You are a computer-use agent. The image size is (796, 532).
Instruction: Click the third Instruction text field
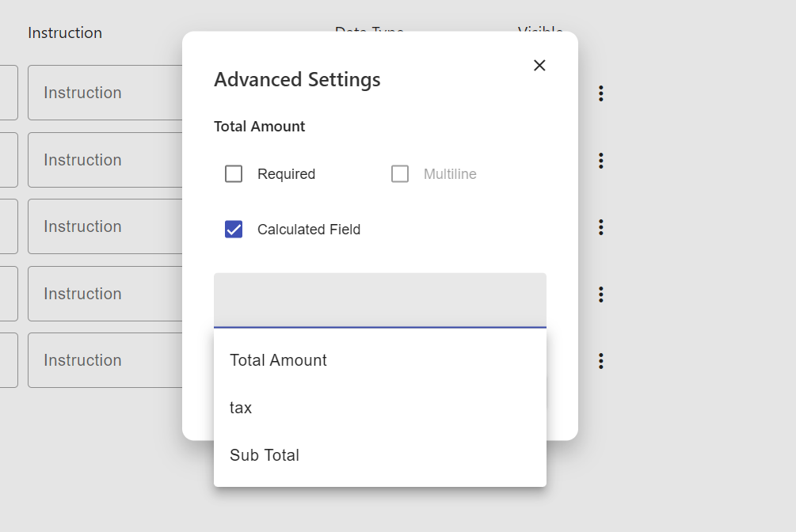(x=103, y=226)
